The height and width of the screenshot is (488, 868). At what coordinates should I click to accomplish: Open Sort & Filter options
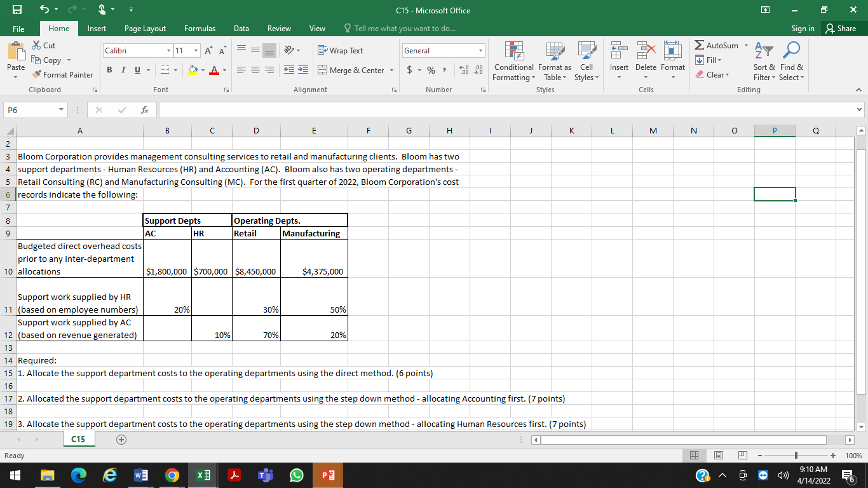point(763,60)
